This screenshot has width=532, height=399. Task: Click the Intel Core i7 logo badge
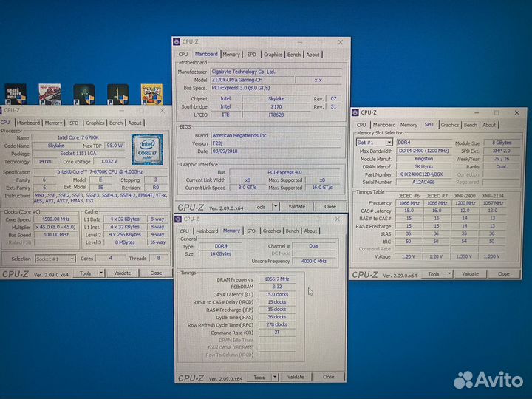pyautogui.click(x=147, y=149)
